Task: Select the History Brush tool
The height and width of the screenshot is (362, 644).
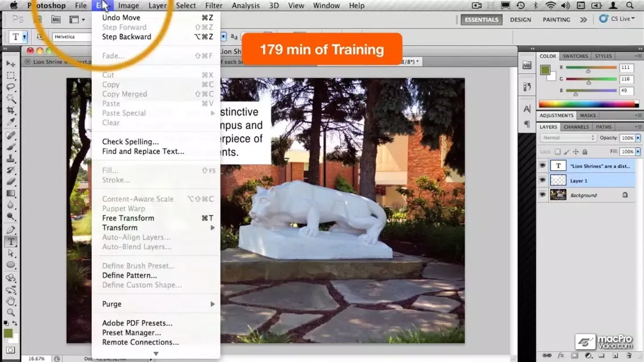Action: click(x=11, y=169)
